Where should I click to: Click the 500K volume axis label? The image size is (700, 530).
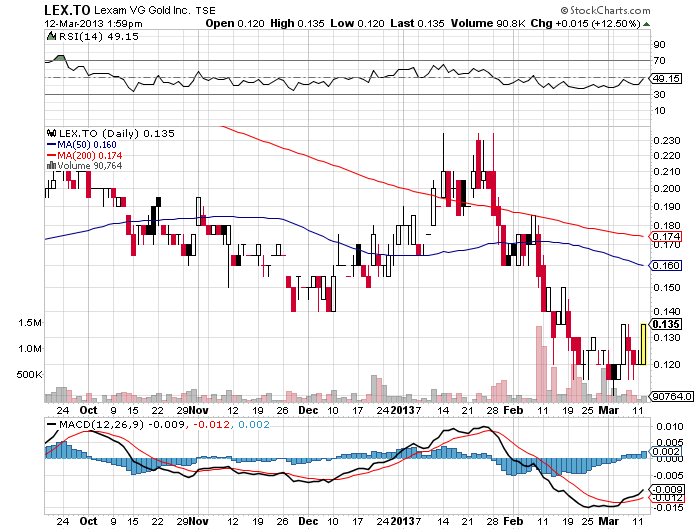click(29, 375)
